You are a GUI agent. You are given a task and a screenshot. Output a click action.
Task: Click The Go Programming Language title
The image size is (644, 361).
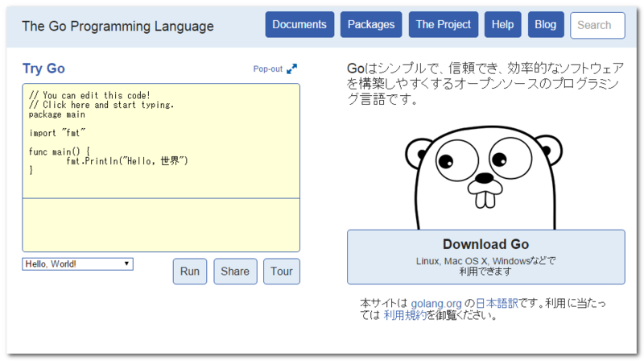point(118,27)
